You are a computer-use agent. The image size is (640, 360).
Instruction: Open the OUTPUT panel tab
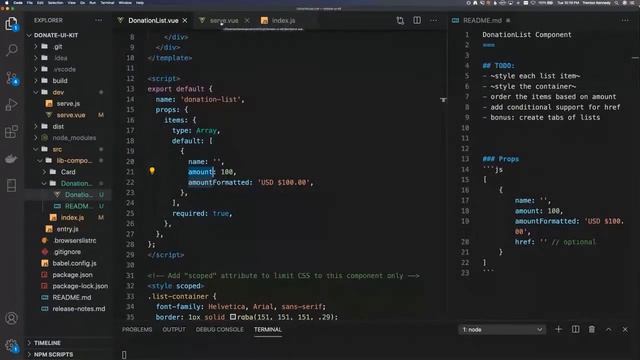(x=173, y=329)
